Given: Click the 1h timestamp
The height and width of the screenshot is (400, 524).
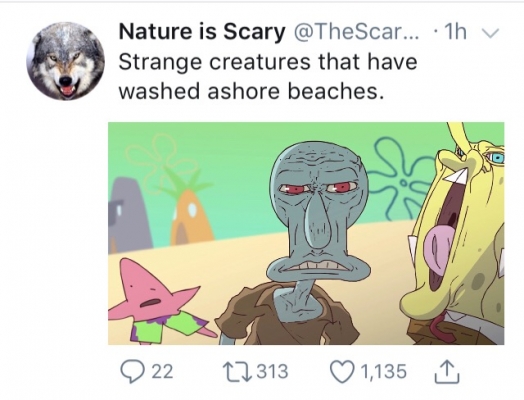Looking at the screenshot, I should click(x=456, y=32).
